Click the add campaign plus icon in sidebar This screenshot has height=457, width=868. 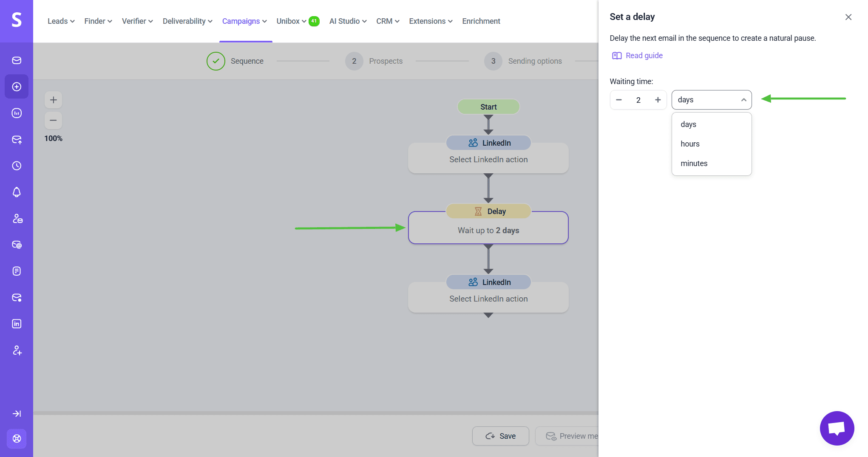[17, 87]
